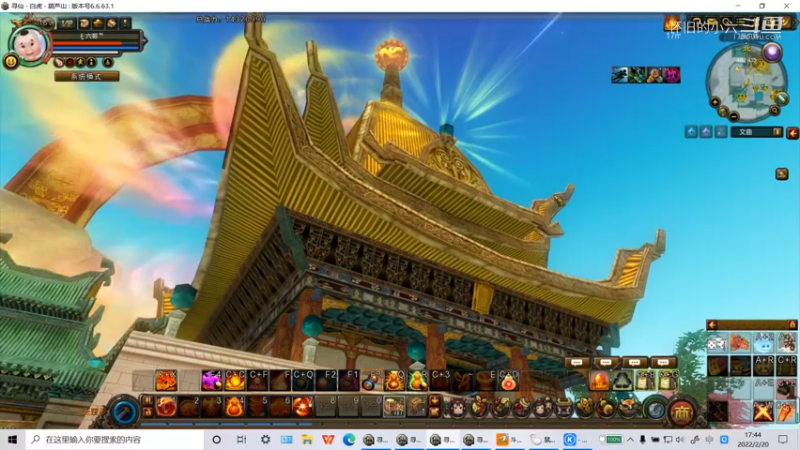Viewport: 800px width, 450px height.
Task: Click the running figure buff icon
Action: (619, 75)
